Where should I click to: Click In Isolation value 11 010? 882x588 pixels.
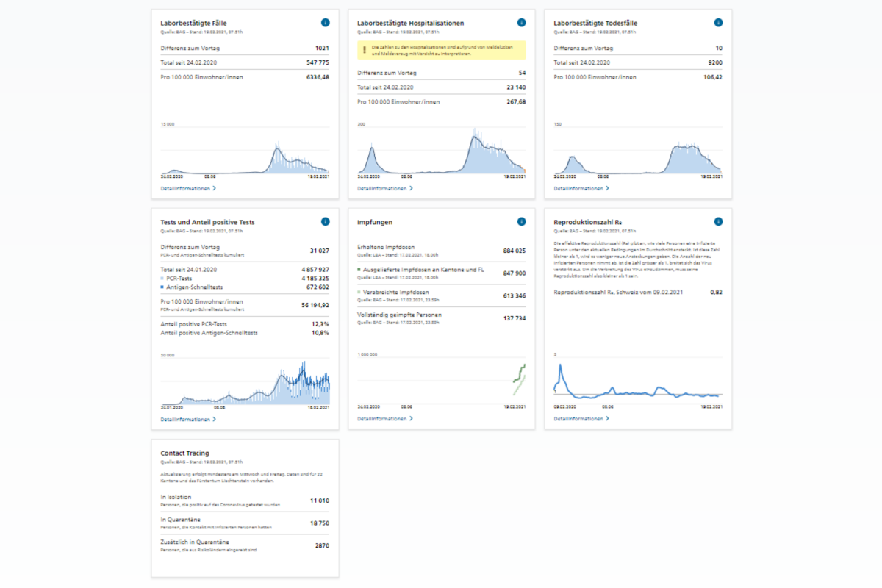coord(320,501)
